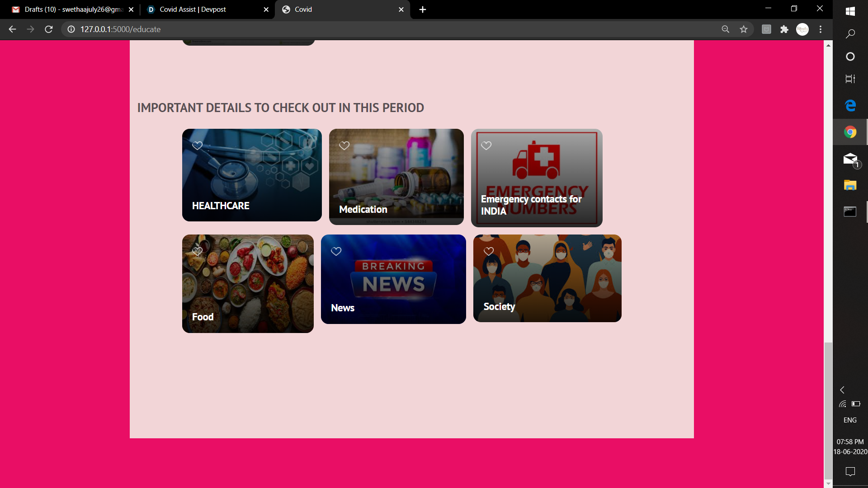Viewport: 868px width, 488px height.
Task: Open the zoom magnifier icon in the address bar
Action: [726, 29]
